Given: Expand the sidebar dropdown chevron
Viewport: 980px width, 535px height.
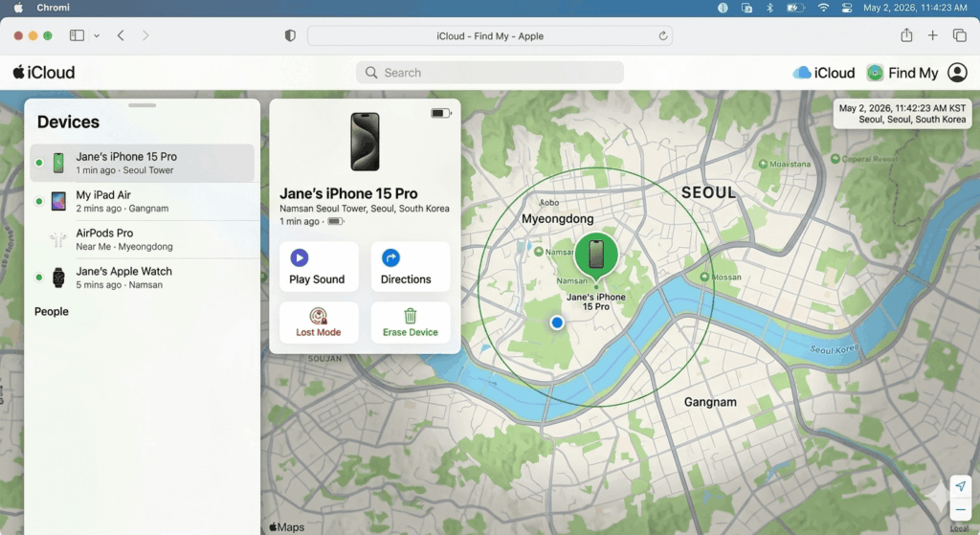Looking at the screenshot, I should pyautogui.click(x=97, y=35).
